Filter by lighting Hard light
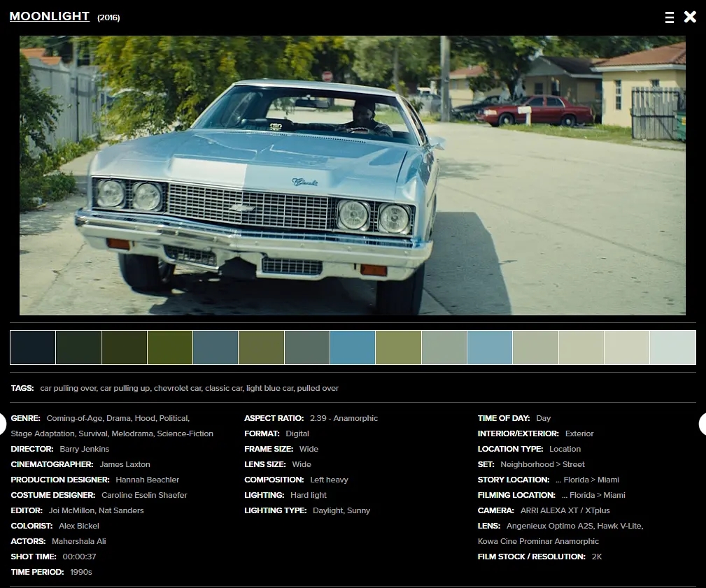 [309, 495]
